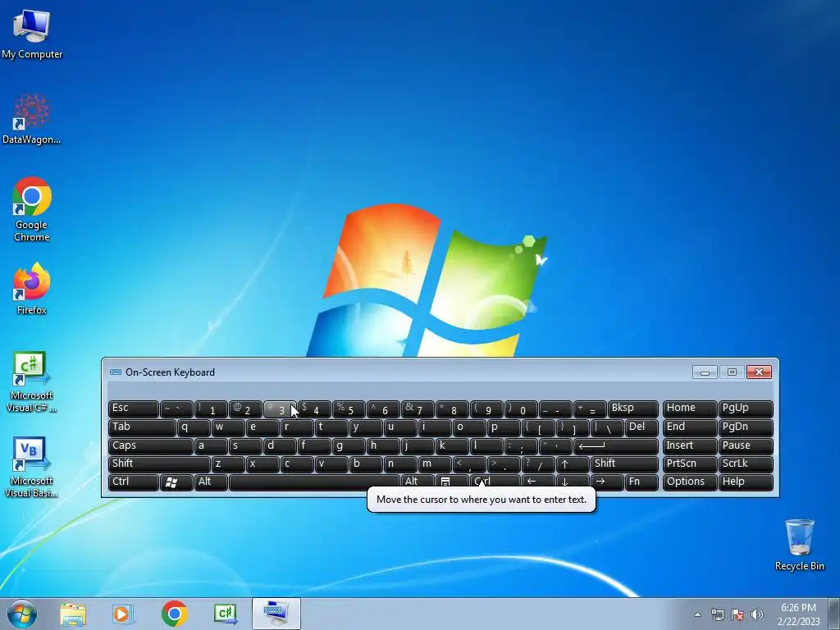840x630 pixels.
Task: Toggle the Caps lock key
Action: pyautogui.click(x=151, y=445)
